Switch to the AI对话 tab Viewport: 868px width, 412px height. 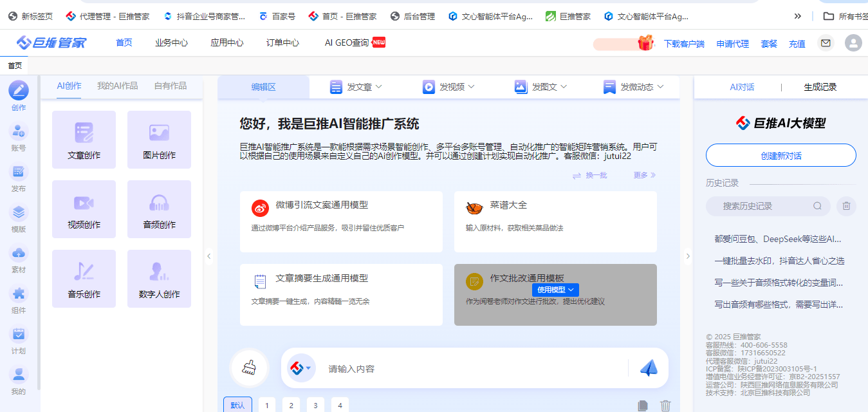tap(741, 87)
